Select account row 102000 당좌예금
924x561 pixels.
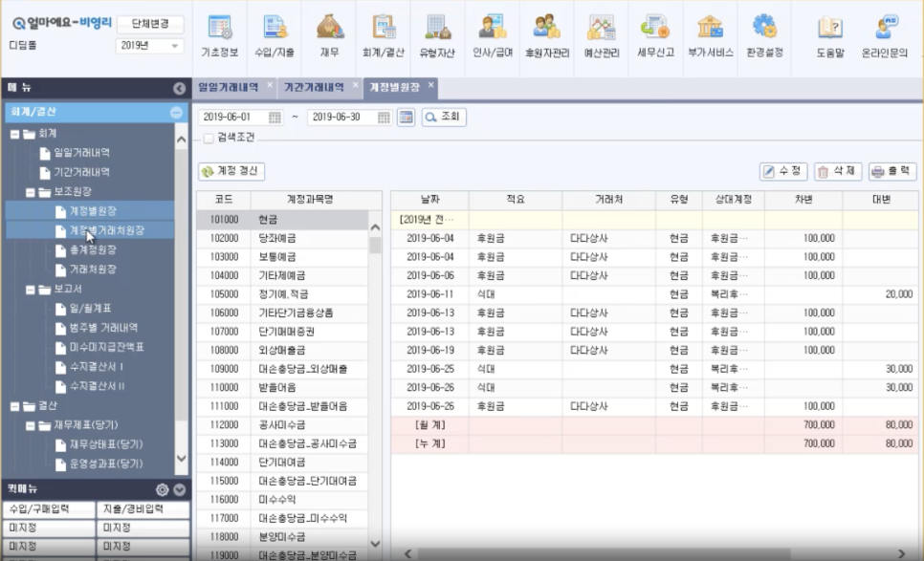click(x=282, y=238)
